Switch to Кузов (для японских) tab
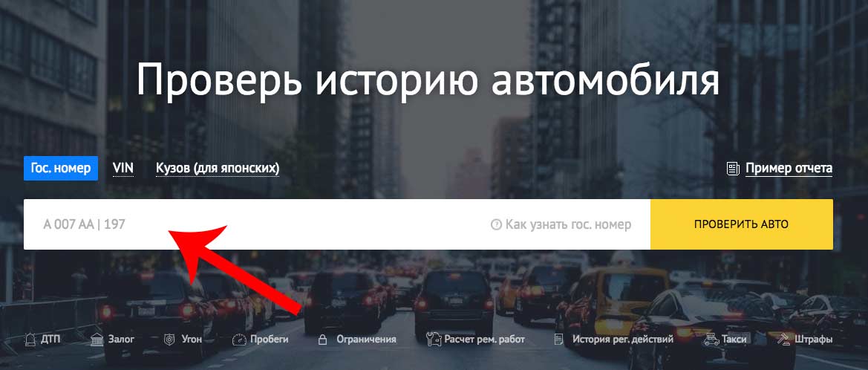Viewport: 868px width, 370px height. [x=218, y=169]
